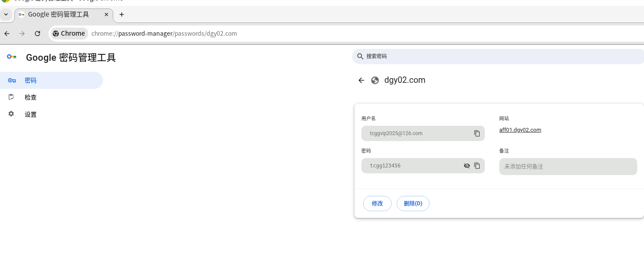Click the magnifier icon in search box

(x=360, y=56)
